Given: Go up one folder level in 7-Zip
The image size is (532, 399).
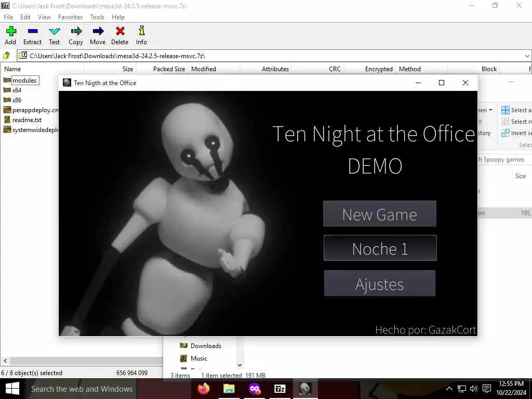Looking at the screenshot, I should pos(7,55).
